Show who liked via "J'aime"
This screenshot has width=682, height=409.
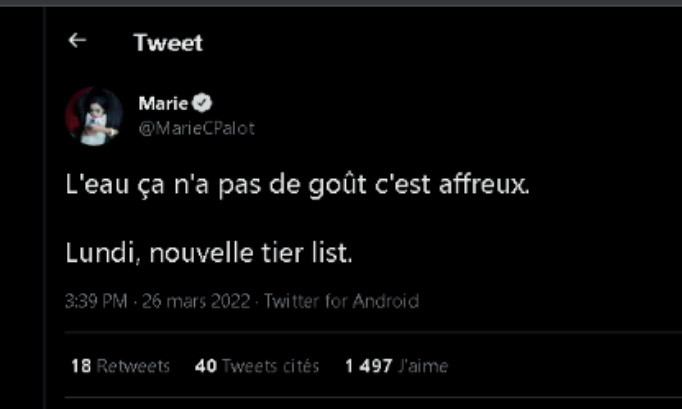(x=422, y=366)
